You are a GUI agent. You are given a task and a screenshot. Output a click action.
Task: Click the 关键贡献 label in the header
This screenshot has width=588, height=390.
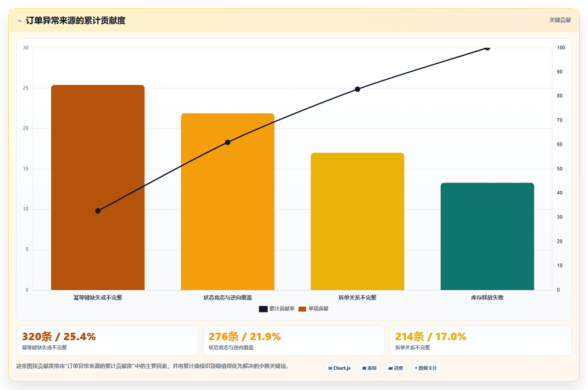pos(560,20)
